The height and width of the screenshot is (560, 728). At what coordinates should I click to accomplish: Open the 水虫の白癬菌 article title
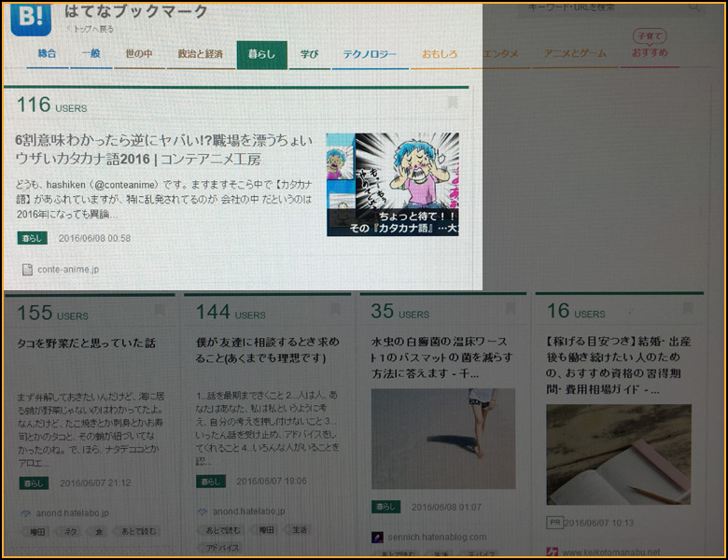[442, 357]
